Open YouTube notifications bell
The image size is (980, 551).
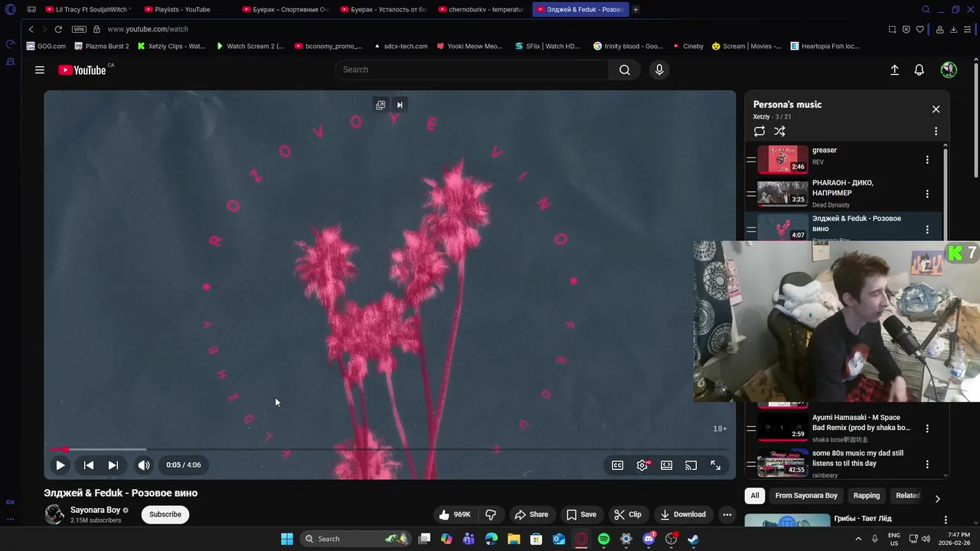tap(920, 70)
